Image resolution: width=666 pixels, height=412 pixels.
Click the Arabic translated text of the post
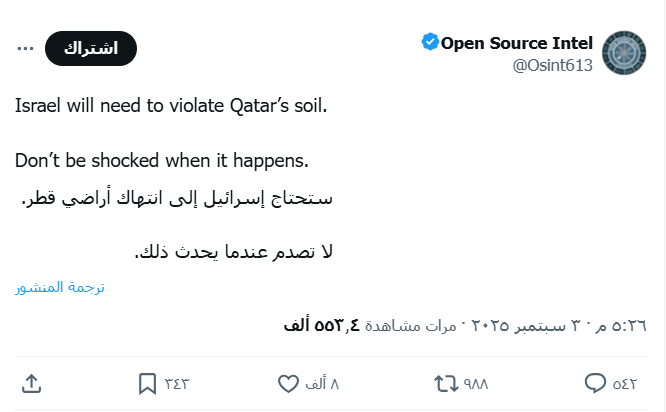(x=176, y=197)
